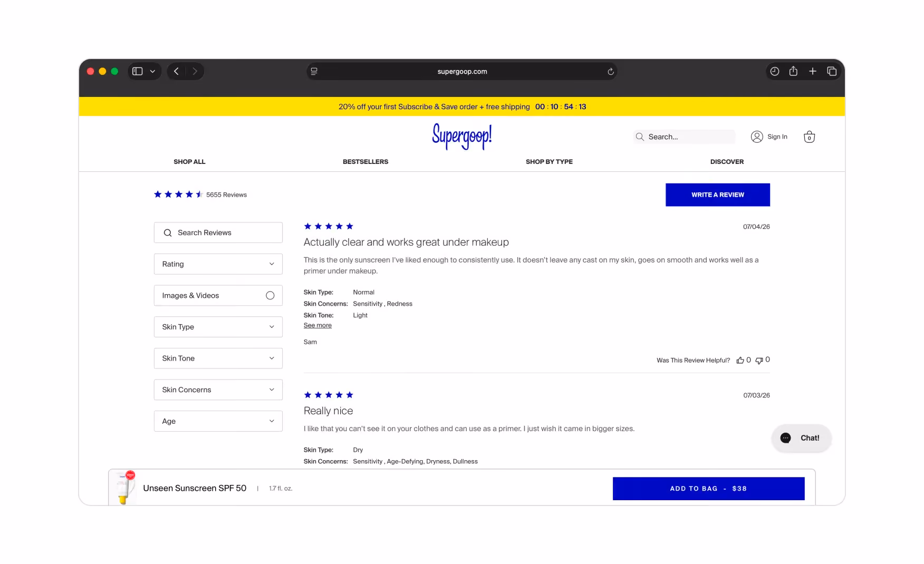Click the five-star rating on 'Really nice' review
Image resolution: width=924 pixels, height=564 pixels.
[329, 395]
